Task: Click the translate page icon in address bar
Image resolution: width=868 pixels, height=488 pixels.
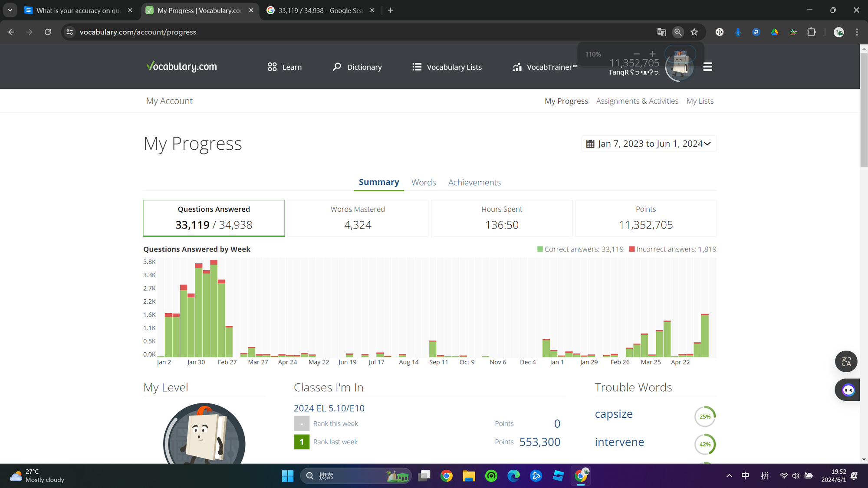Action: [x=661, y=32]
